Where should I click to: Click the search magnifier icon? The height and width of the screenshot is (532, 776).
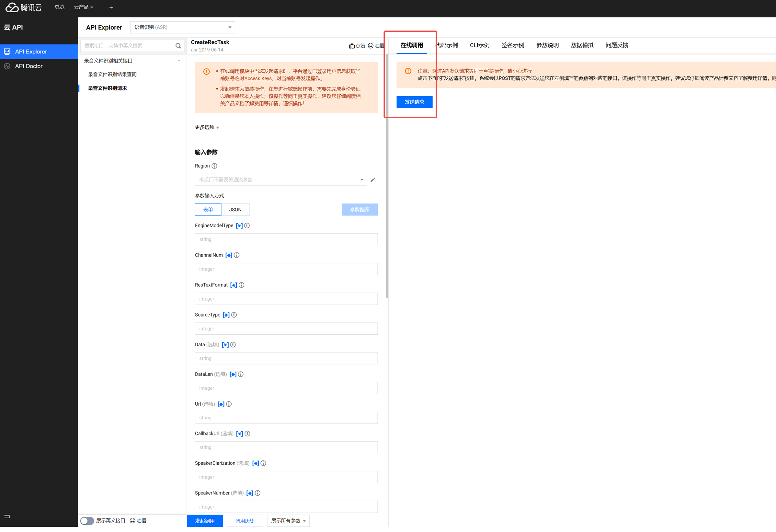pyautogui.click(x=178, y=46)
